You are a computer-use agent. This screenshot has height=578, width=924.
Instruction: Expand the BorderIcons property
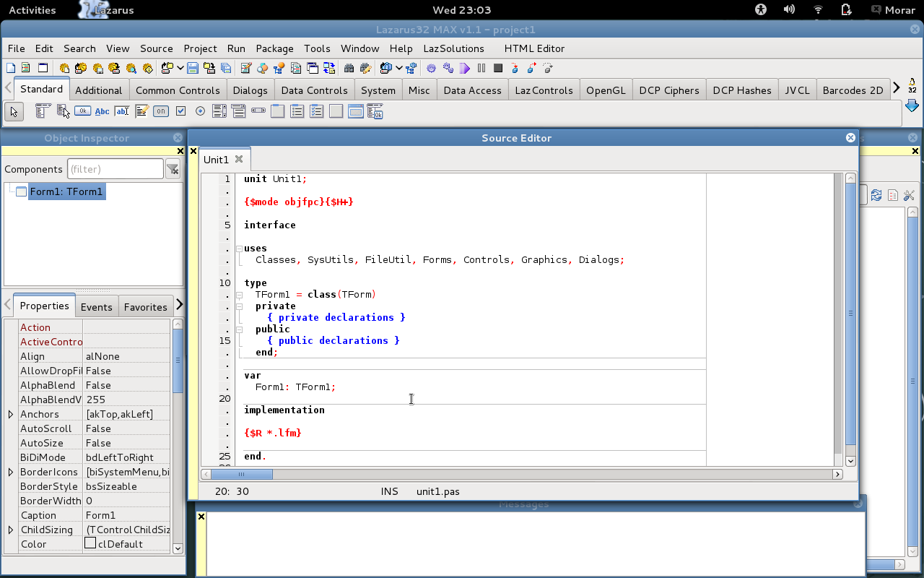(11, 472)
